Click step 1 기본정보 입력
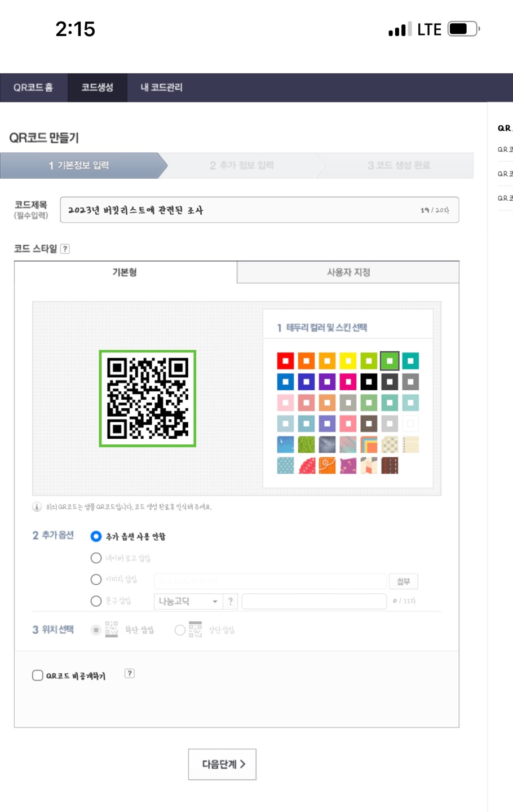Screen dimensions: 513x812 (79, 165)
